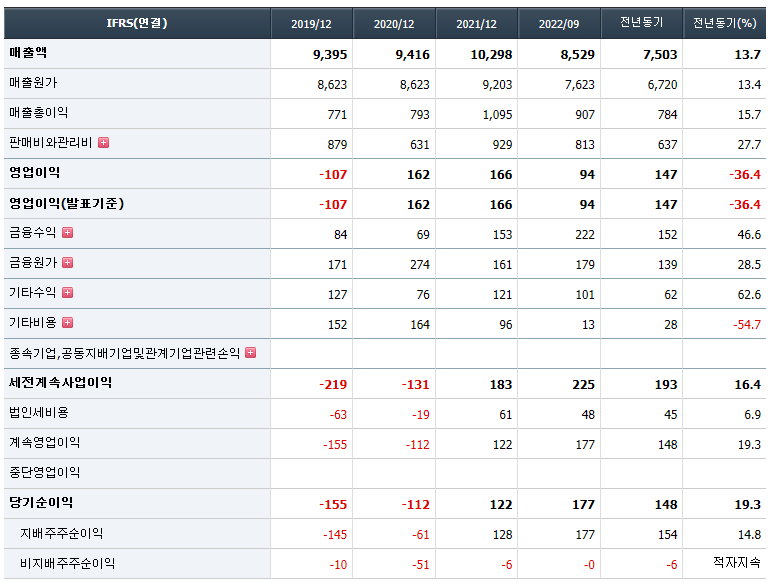Click 지배주주순이익 growth value 14.8
Image resolution: width=773 pixels, height=583 pixels.
749,535
